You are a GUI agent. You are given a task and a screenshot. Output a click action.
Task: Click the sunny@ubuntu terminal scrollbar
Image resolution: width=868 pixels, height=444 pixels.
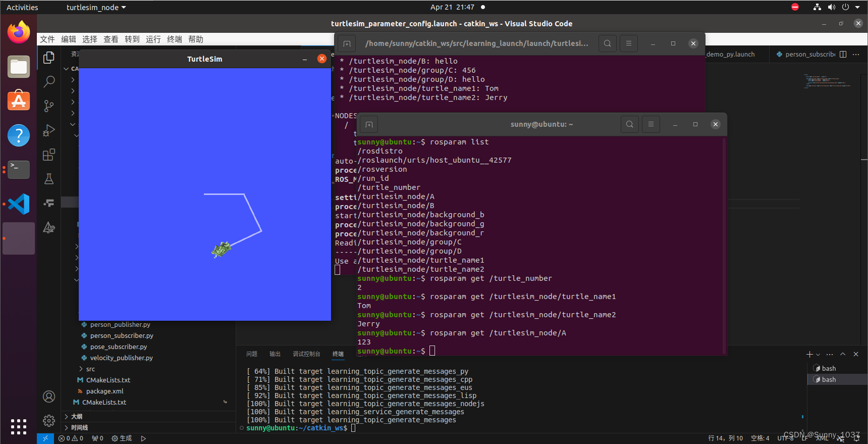(x=724, y=245)
